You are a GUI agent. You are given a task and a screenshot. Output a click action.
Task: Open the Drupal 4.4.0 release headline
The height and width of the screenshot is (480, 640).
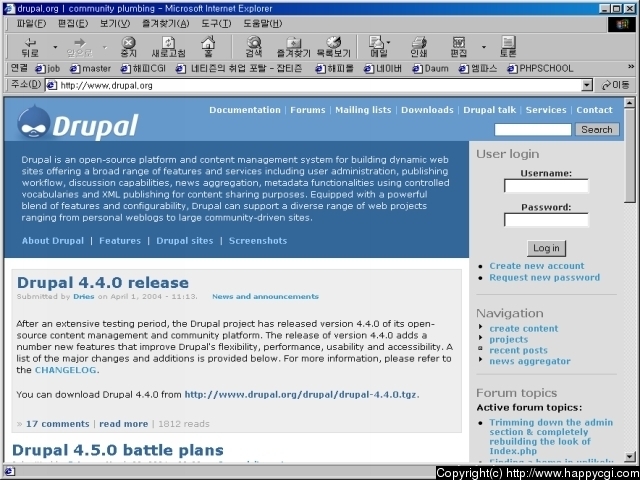pos(103,282)
